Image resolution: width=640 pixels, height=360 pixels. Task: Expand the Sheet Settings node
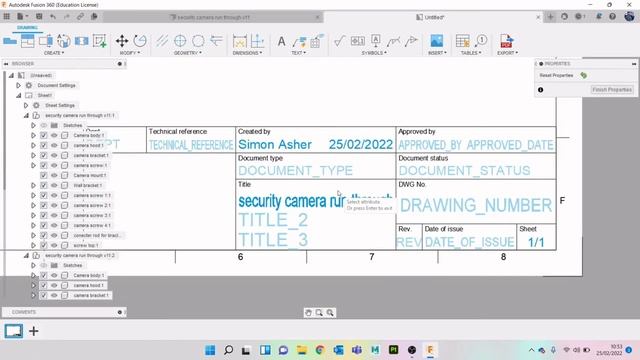(26, 105)
